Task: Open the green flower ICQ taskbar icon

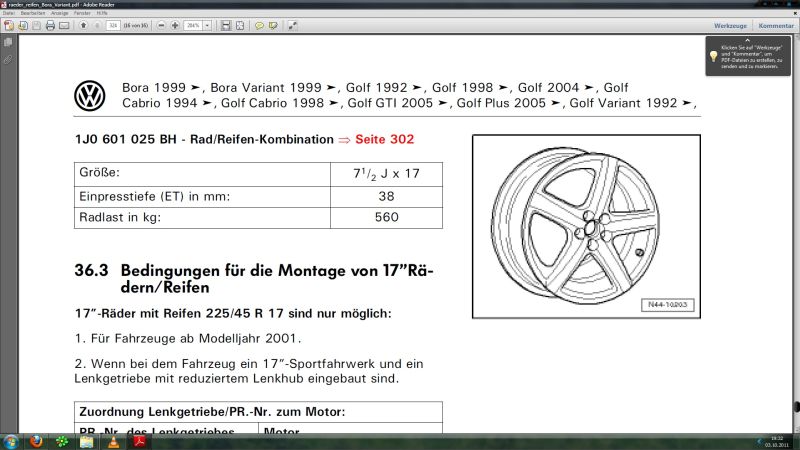Action: coord(62,441)
